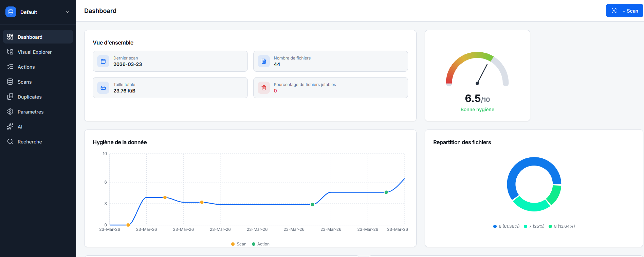This screenshot has width=644, height=257.
Task: Click the 6.5 hygiene score
Action: [x=473, y=98]
